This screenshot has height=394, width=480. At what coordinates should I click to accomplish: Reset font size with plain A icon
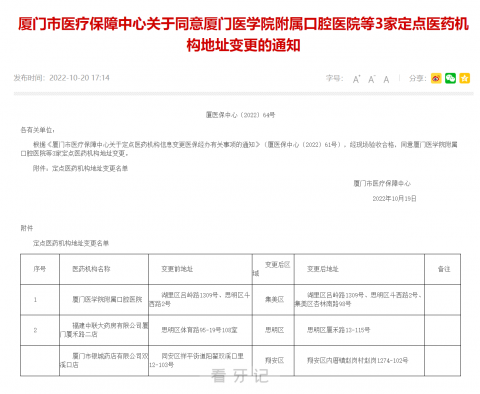pos(386,79)
